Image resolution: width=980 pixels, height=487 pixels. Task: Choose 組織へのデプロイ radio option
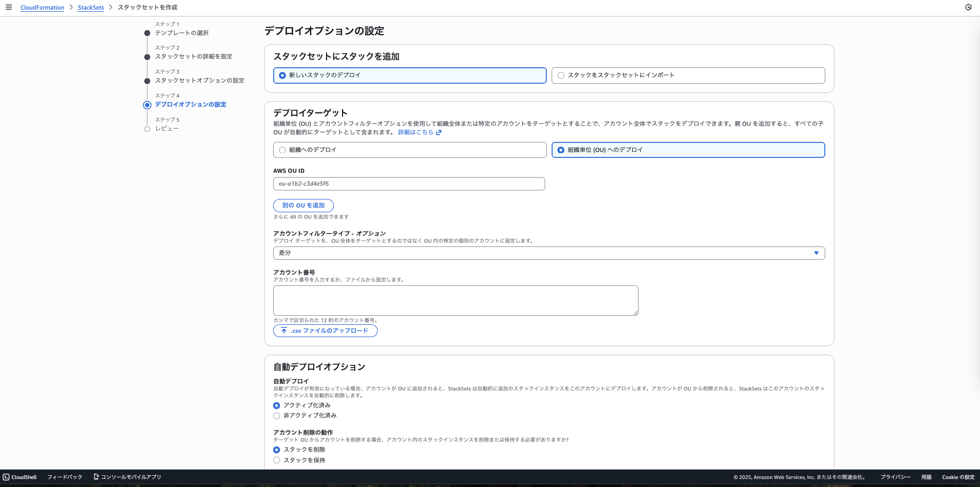click(283, 150)
